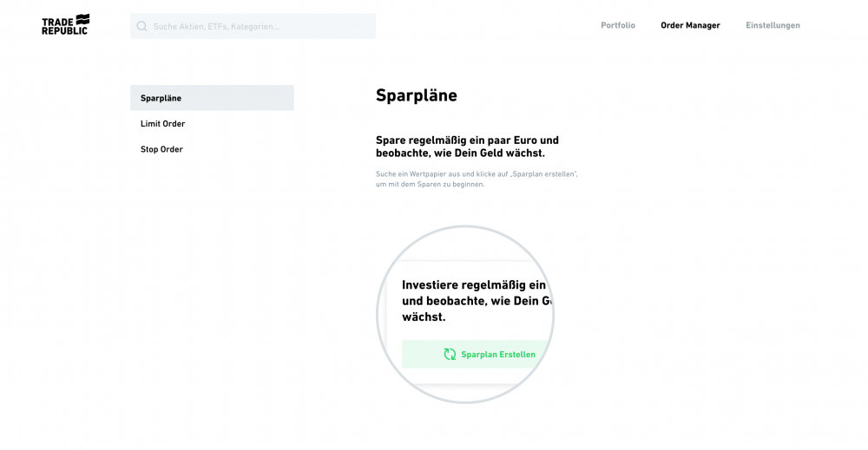Focus the Suche Aktien, ETFs search field
868x450 pixels.
pos(260,26)
